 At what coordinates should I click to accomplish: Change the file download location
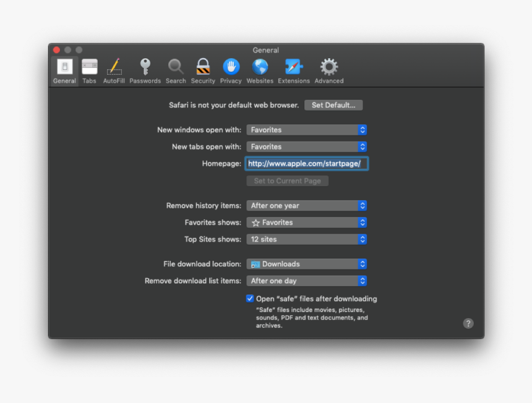tap(306, 264)
